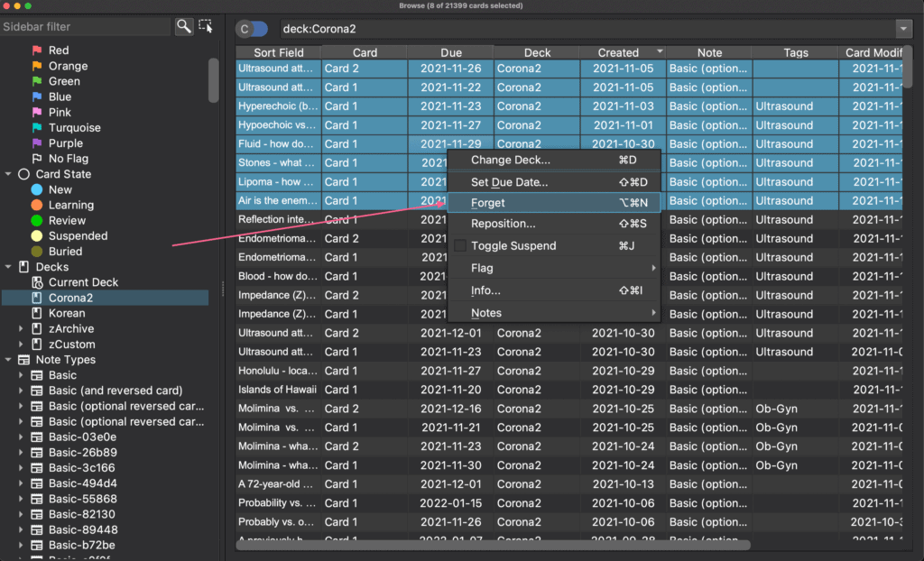Toggle the cards/notes switch
The width and height of the screenshot is (924, 561).
(x=252, y=29)
